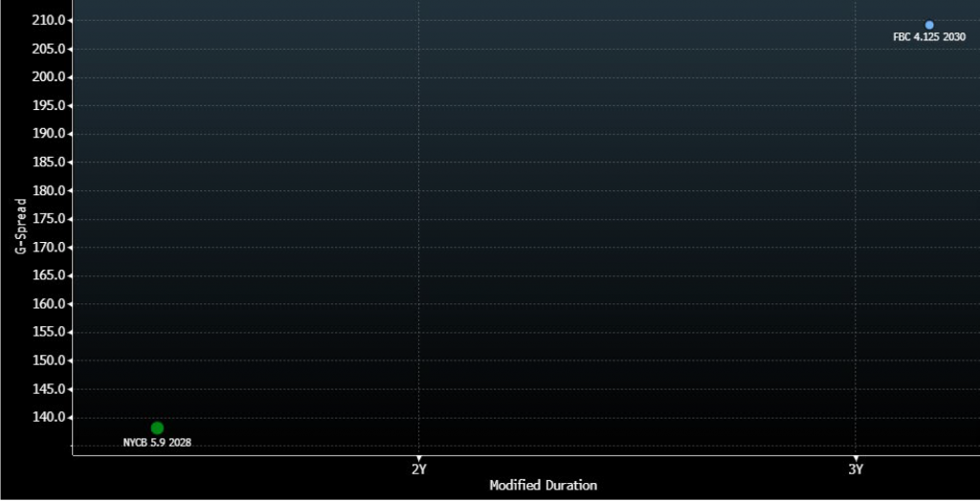980x502 pixels.
Task: Click the green NYCB data point
Action: click(x=157, y=427)
